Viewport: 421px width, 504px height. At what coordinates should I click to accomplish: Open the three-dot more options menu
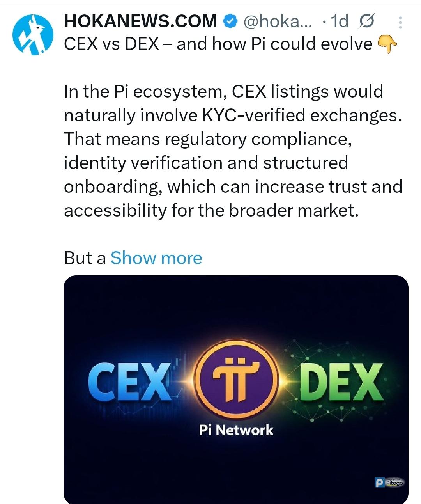(x=400, y=23)
